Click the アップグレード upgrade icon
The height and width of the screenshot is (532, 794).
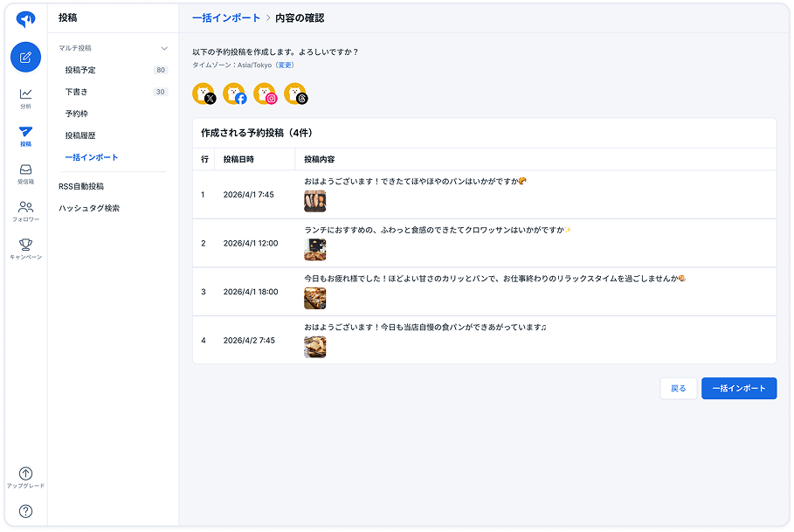pyautogui.click(x=25, y=473)
